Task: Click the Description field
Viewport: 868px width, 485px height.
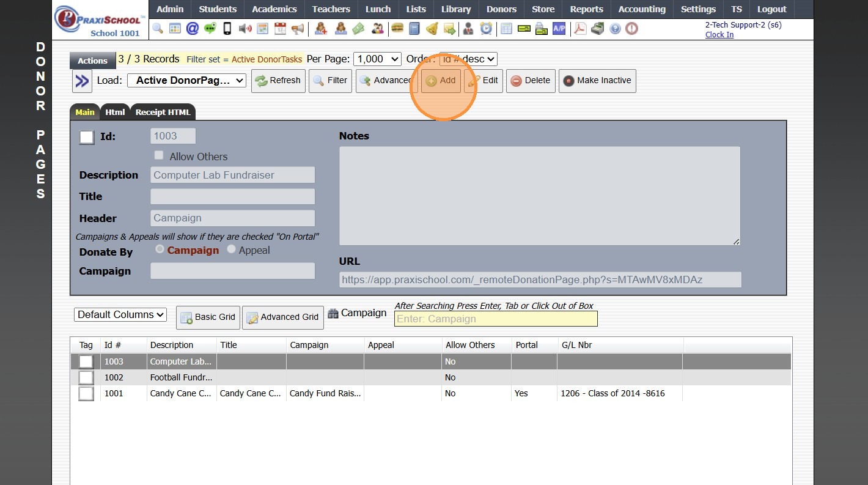Action: [x=233, y=175]
